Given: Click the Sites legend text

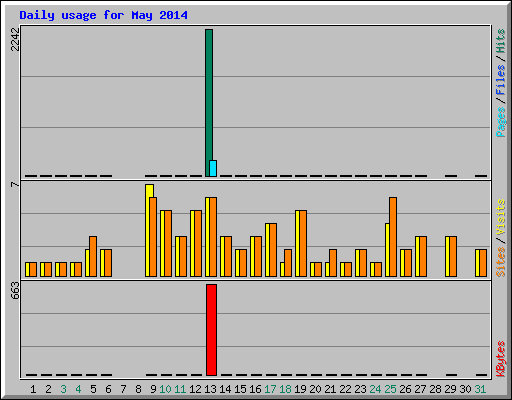Looking at the screenshot, I should [x=501, y=262].
